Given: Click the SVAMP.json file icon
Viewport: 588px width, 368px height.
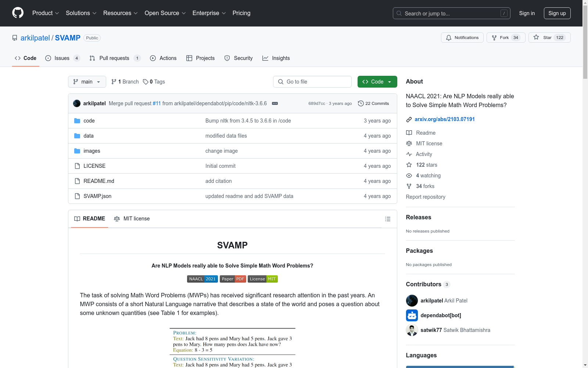Looking at the screenshot, I should [77, 196].
